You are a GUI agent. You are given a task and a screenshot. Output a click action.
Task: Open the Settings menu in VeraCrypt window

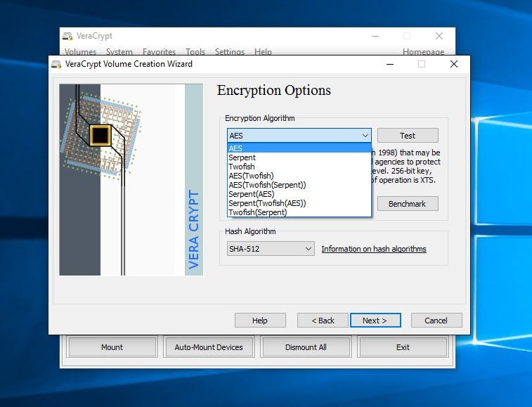click(x=229, y=51)
